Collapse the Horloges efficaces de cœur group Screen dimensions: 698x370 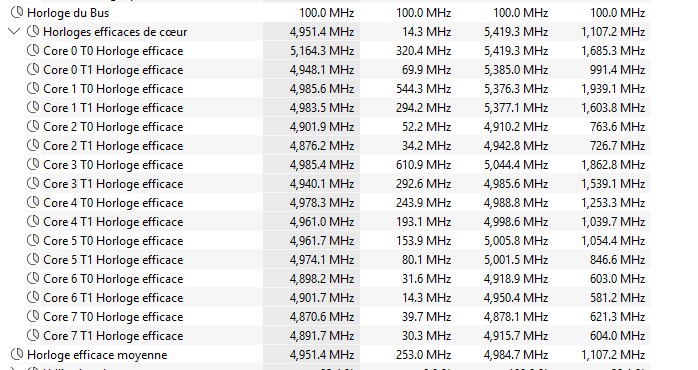click(x=15, y=32)
